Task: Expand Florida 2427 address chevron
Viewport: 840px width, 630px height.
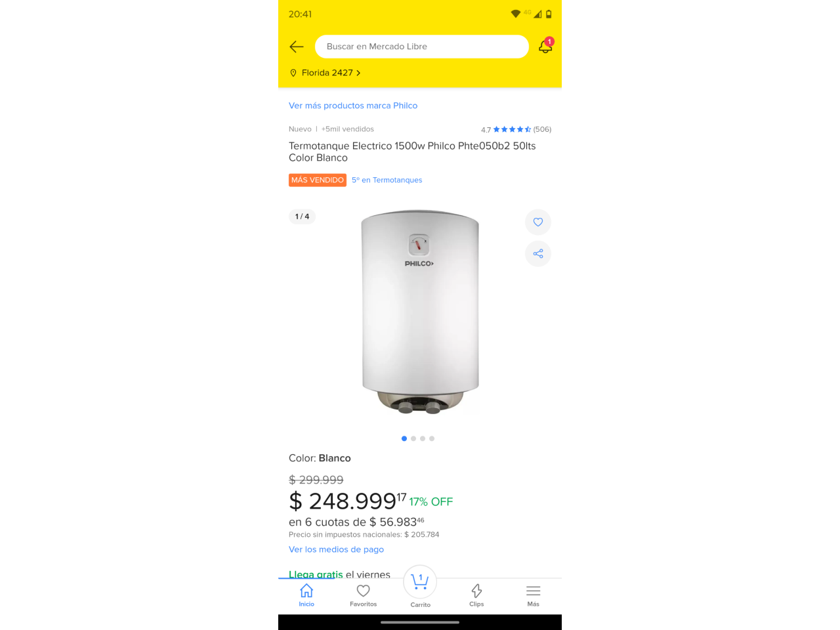Action: 358,73
